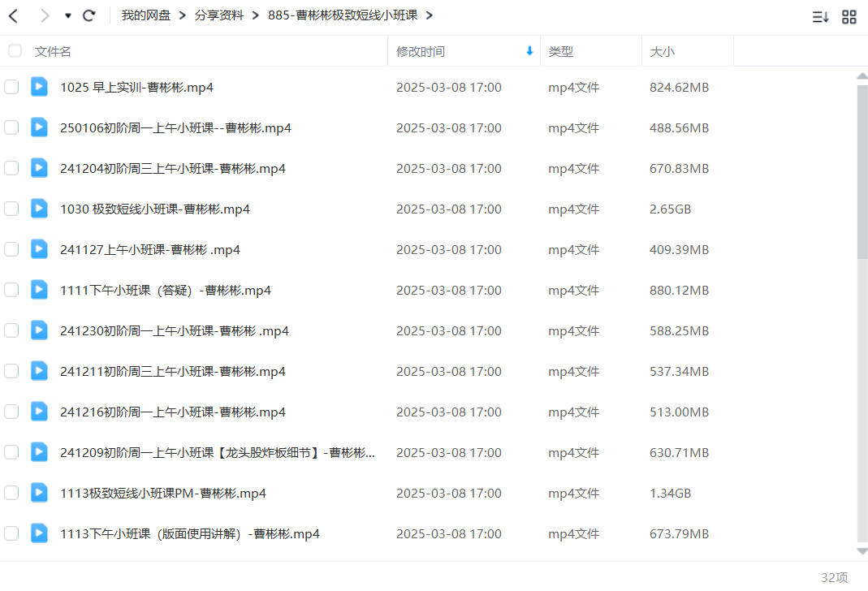Go forward with the right arrow
The image size is (868, 591).
coord(45,16)
